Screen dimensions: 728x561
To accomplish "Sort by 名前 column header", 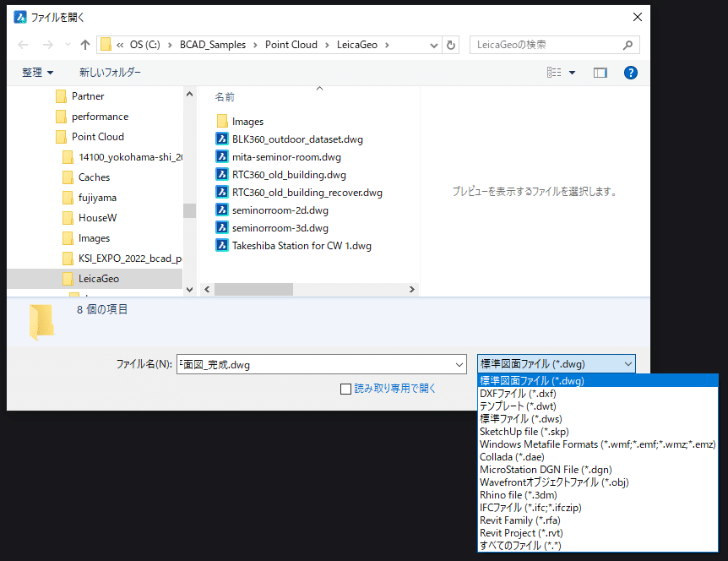I will (225, 97).
